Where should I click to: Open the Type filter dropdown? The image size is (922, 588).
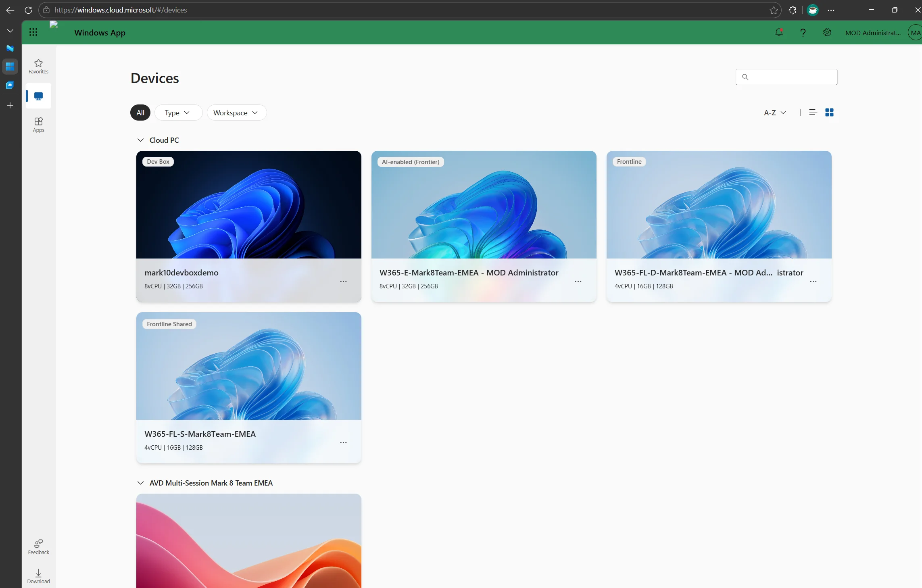178,113
